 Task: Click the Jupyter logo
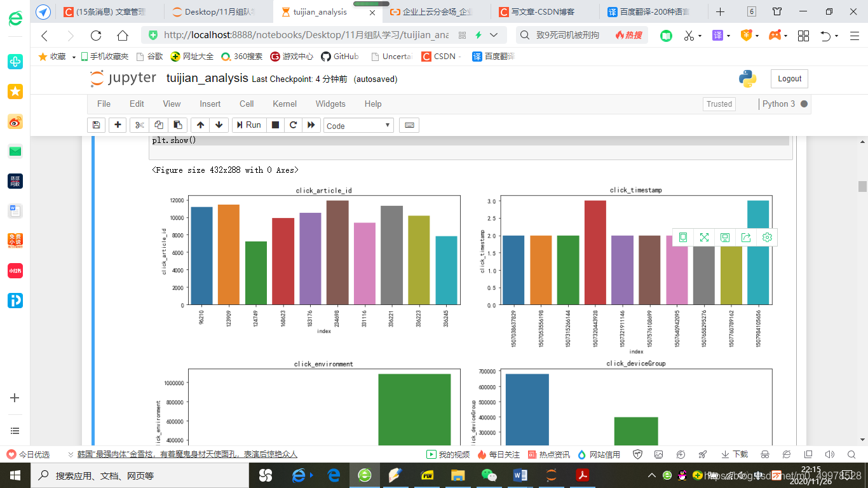point(123,78)
